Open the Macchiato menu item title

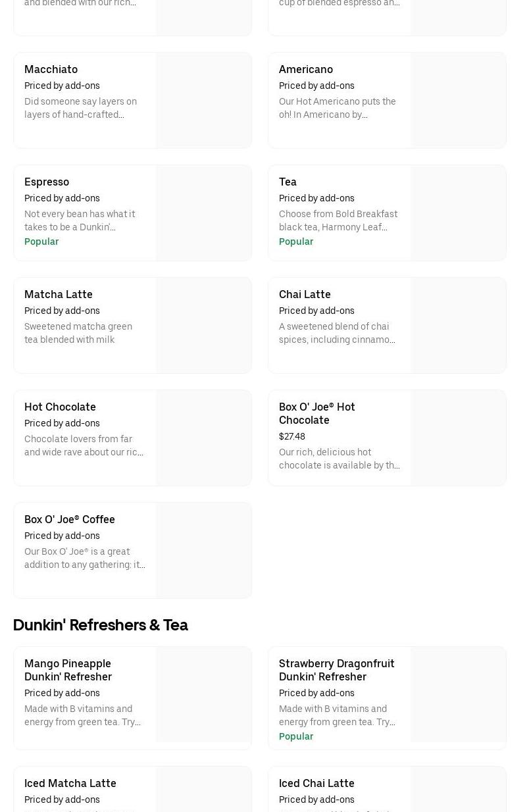(x=51, y=69)
